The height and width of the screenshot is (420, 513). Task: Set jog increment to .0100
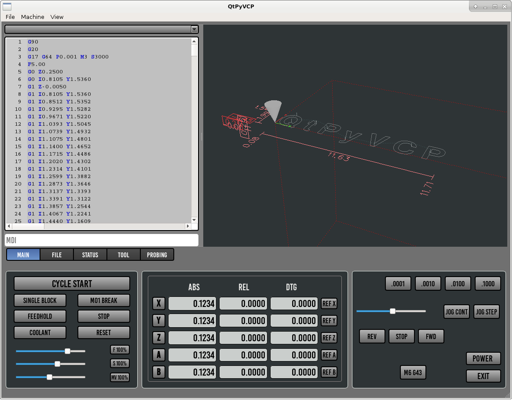point(458,284)
